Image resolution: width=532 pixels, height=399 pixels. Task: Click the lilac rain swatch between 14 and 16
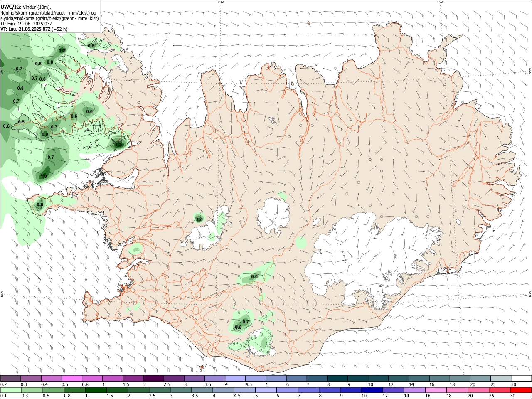pos(414,390)
